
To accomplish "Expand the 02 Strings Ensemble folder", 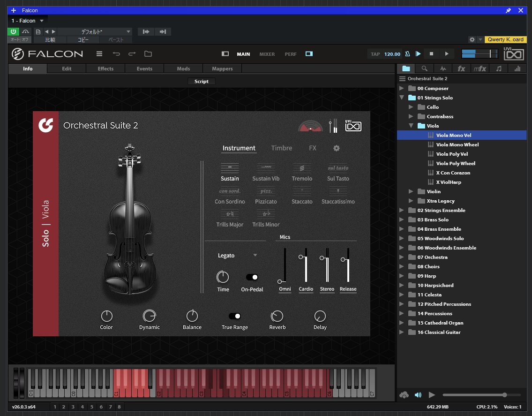I will [401, 210].
